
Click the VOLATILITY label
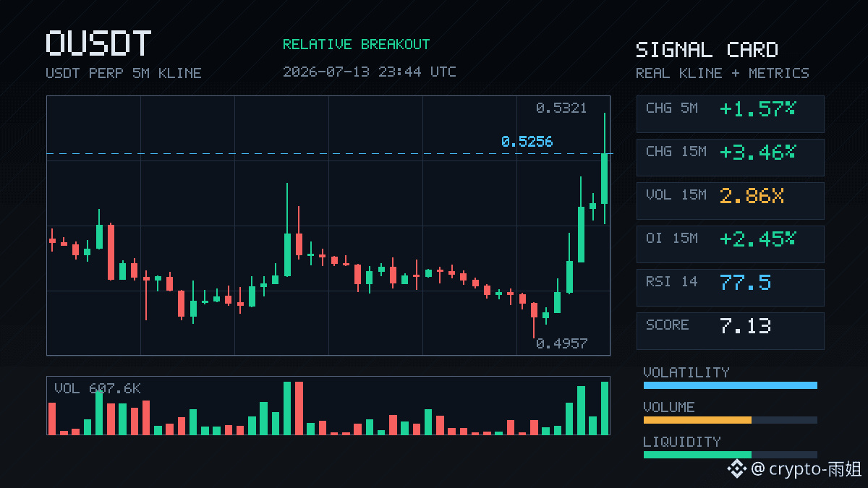click(686, 372)
